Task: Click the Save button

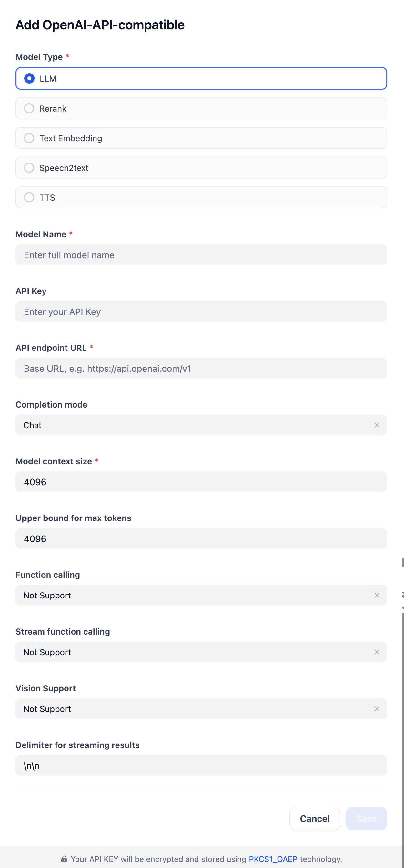Action: pos(366,818)
